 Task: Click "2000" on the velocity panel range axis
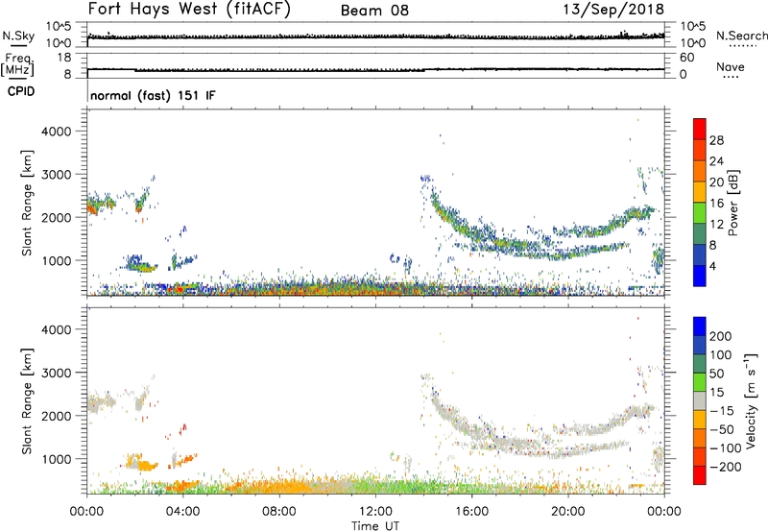click(57, 416)
